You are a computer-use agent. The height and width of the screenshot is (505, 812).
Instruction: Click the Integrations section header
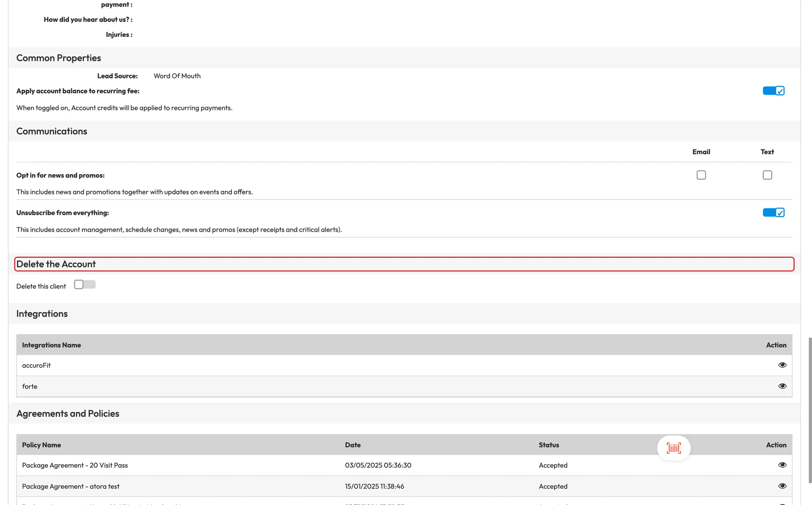[42, 314]
